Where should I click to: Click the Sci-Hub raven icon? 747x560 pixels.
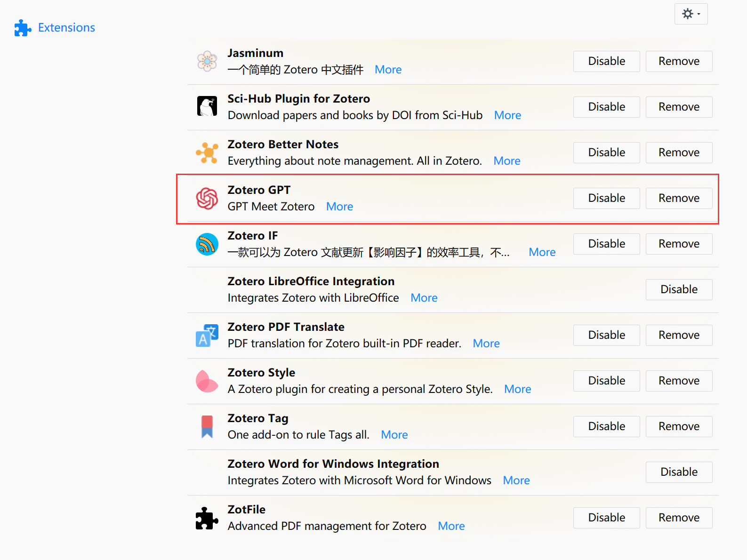pos(207,106)
